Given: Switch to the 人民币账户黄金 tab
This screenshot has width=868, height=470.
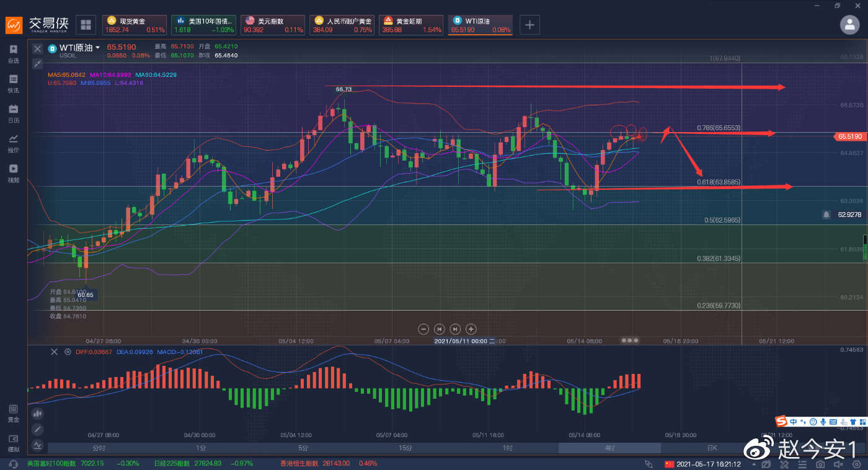Looking at the screenshot, I should tap(342, 25).
